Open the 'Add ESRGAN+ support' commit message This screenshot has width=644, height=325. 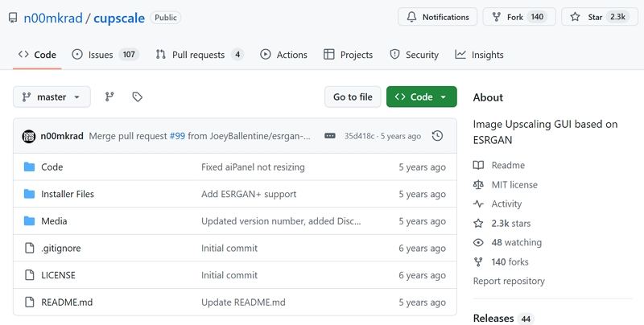tap(249, 194)
